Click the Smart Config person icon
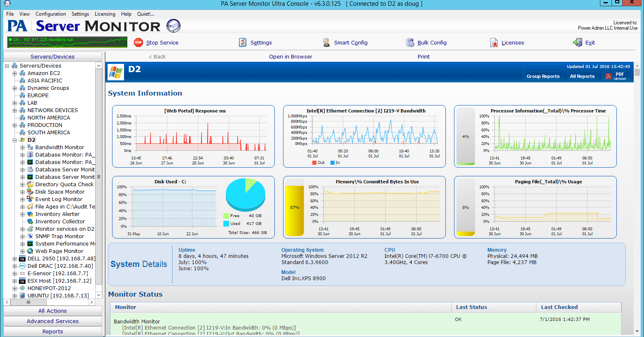Screen dimensions: 644x337 point(326,42)
